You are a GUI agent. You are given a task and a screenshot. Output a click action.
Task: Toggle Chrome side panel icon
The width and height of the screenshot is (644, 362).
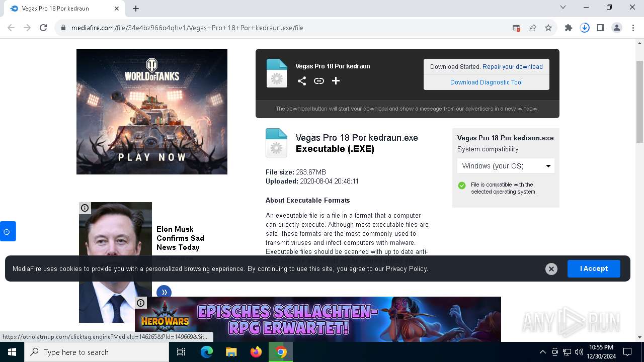601,28
